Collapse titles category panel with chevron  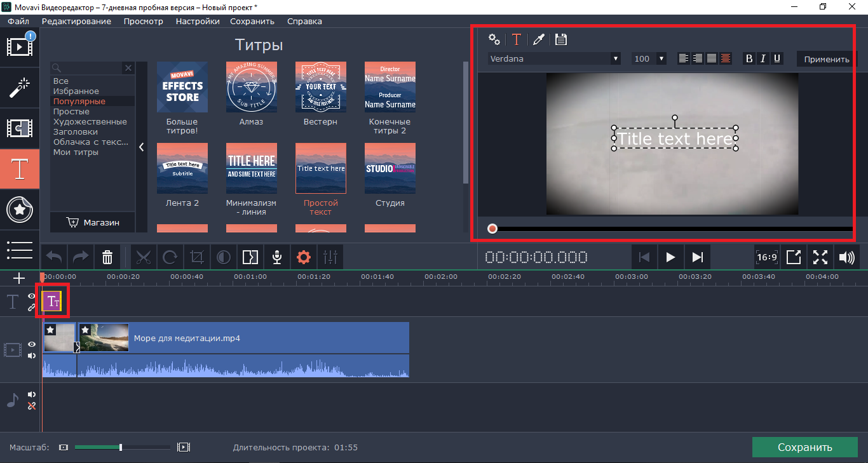coord(142,147)
